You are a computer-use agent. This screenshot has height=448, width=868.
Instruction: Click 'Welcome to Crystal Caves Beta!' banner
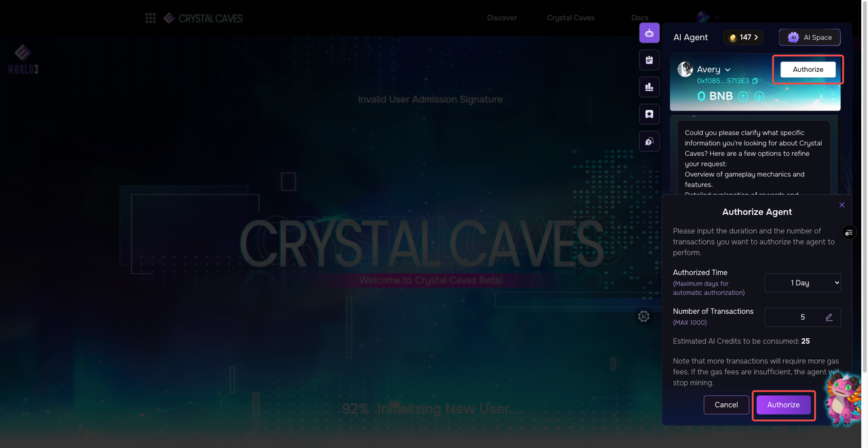[431, 280]
